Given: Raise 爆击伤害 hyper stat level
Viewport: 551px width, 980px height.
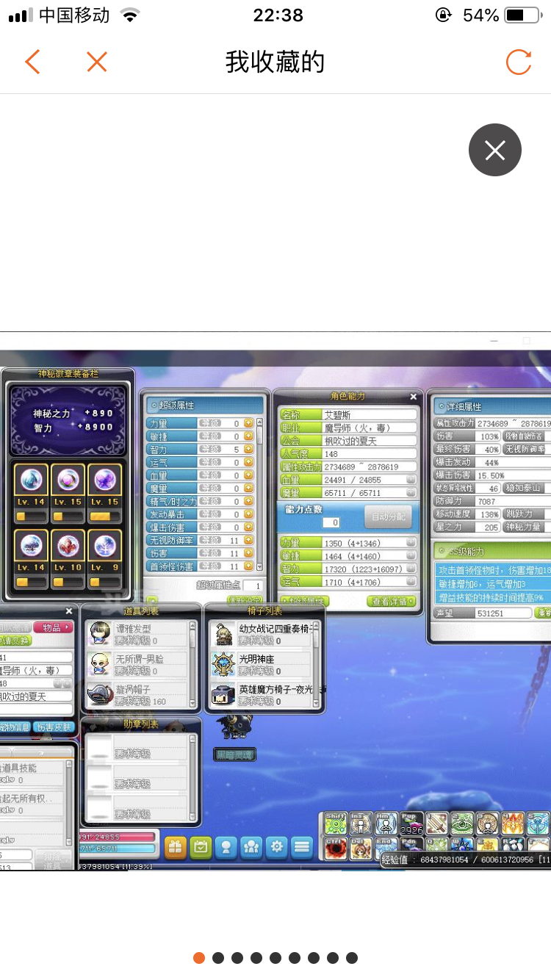Looking at the screenshot, I should pos(248,527).
